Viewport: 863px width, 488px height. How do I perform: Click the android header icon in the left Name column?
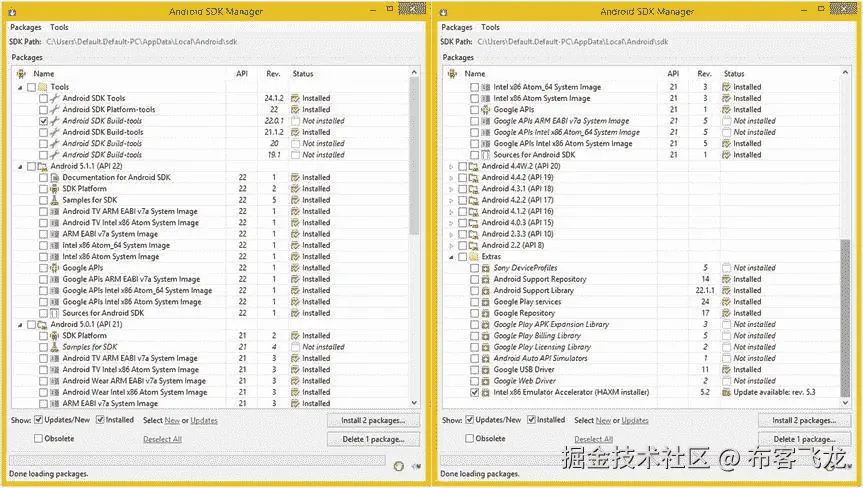click(x=21, y=74)
